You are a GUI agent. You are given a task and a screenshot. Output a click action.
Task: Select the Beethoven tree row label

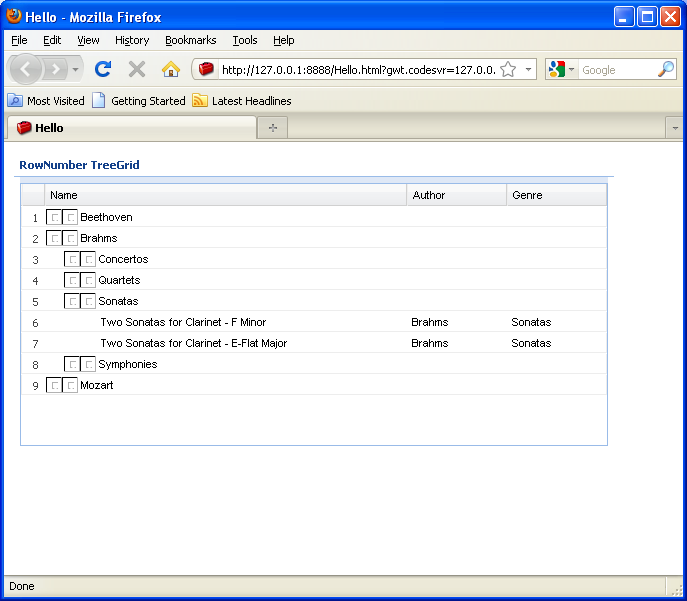106,217
